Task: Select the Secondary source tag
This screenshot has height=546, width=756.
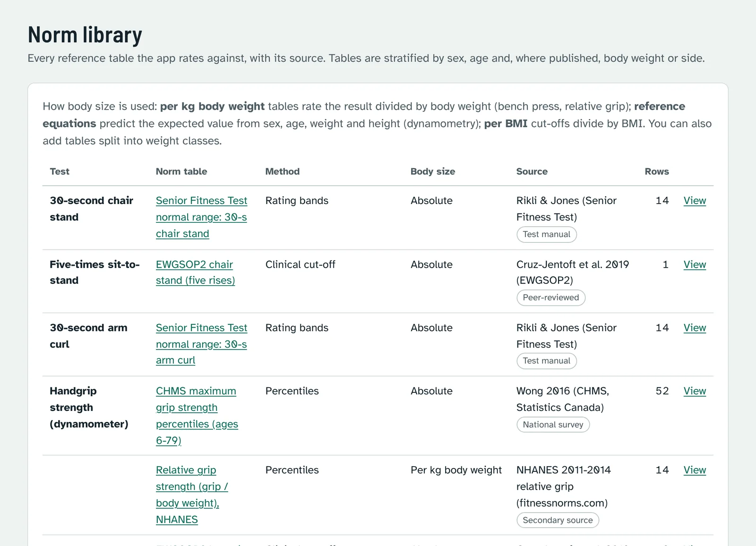Action: coord(558,520)
